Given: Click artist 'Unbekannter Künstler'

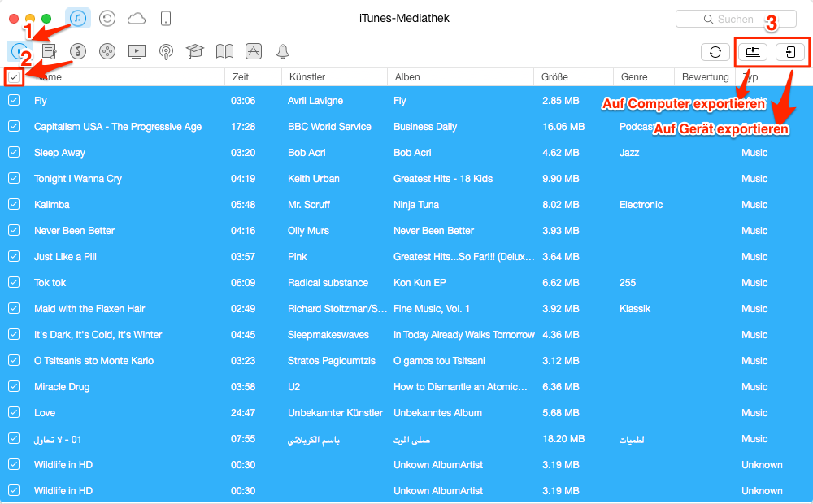Looking at the screenshot, I should tap(336, 413).
